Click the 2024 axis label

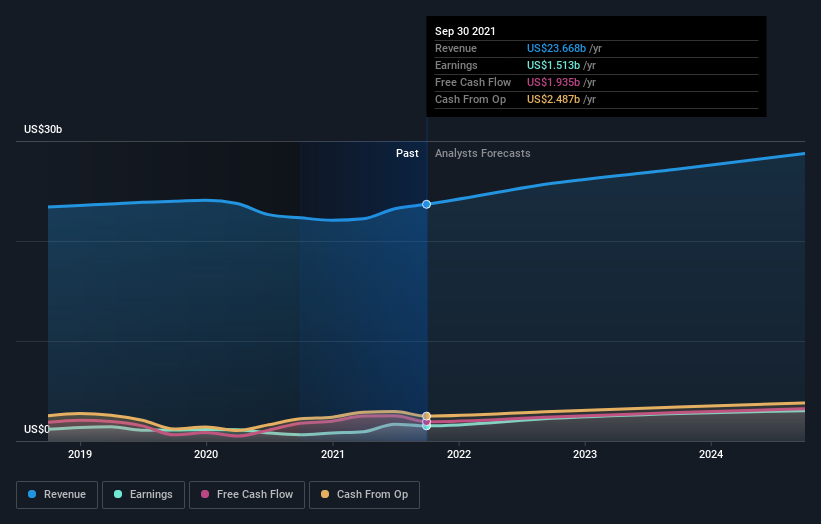coord(711,454)
